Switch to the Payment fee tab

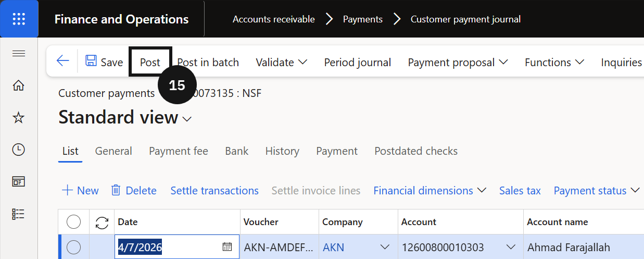click(179, 151)
